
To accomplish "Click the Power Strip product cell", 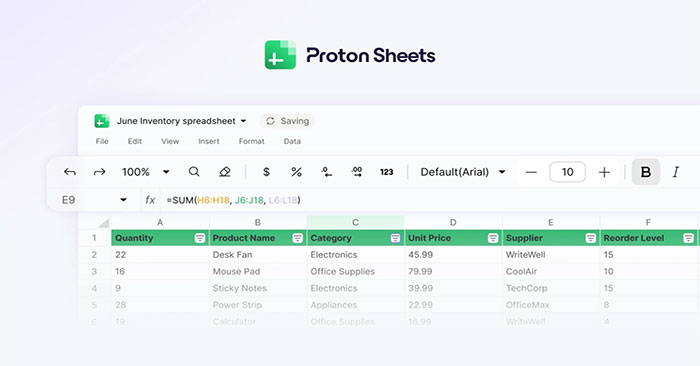I will tap(258, 305).
